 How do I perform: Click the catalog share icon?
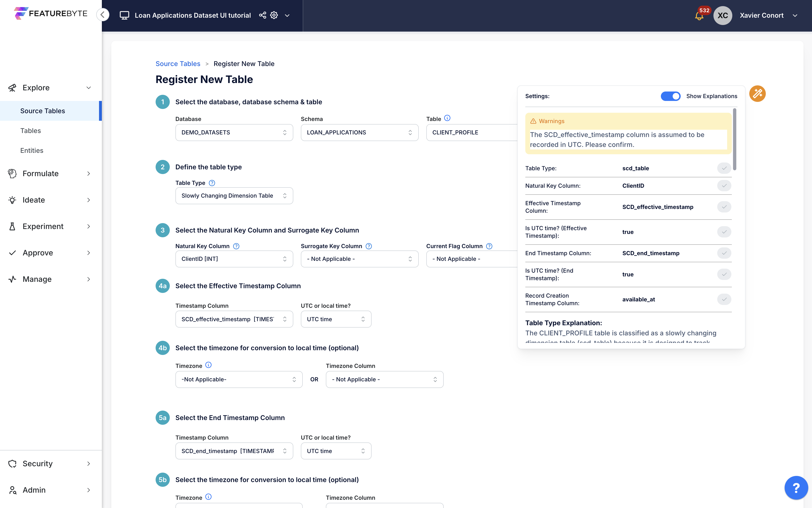263,16
